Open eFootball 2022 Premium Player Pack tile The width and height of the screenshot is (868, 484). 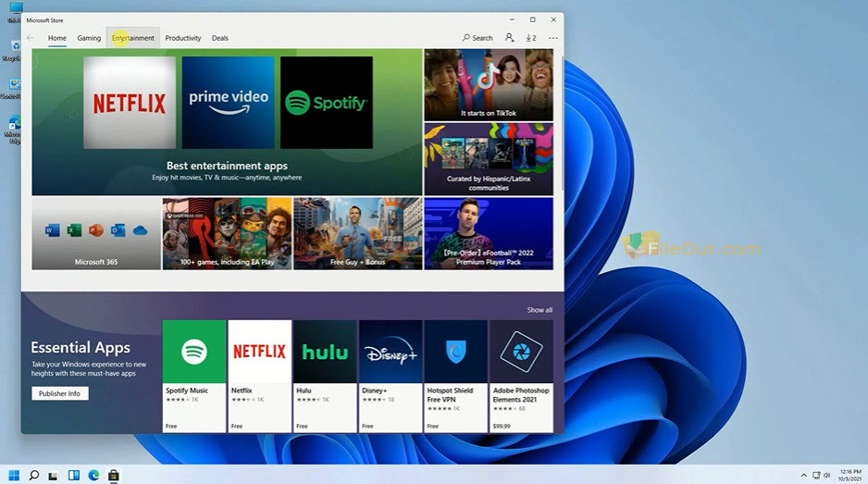pyautogui.click(x=489, y=234)
